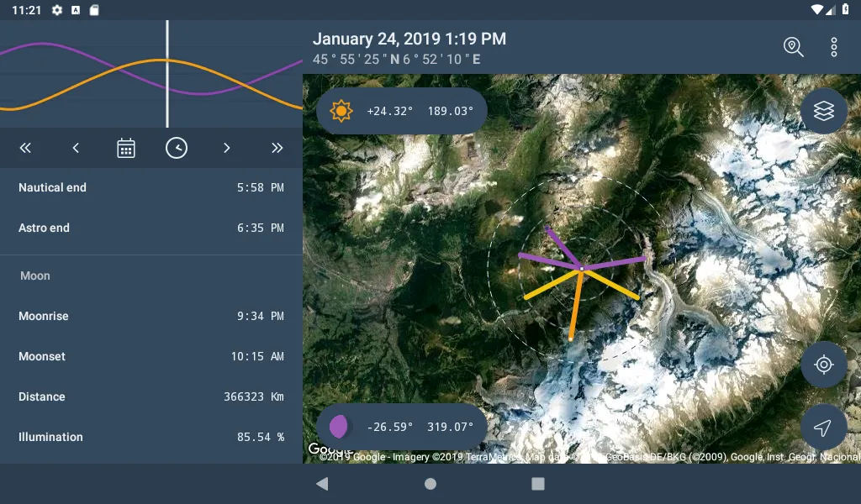The width and height of the screenshot is (861, 504).
Task: Tap the date and time header
Action: 409,39
